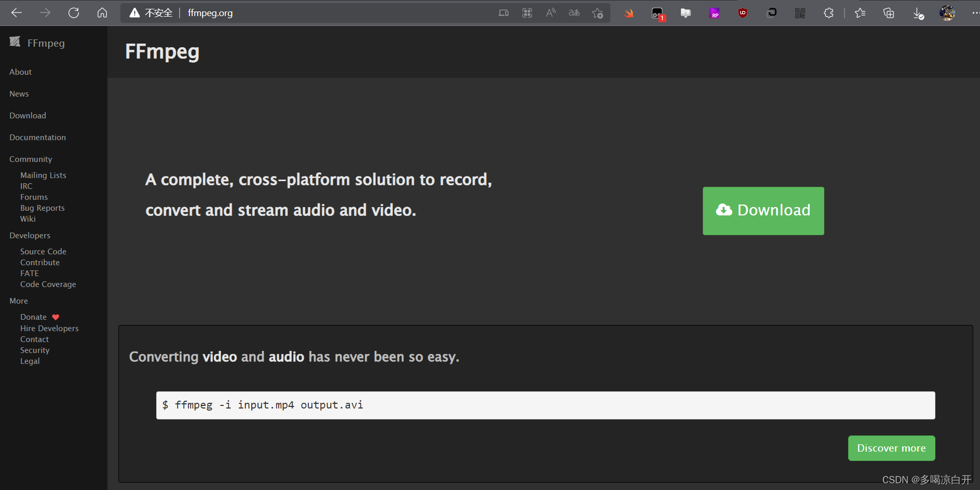The image size is (980, 490).
Task: Open the Favorites list icon
Action: click(x=860, y=13)
